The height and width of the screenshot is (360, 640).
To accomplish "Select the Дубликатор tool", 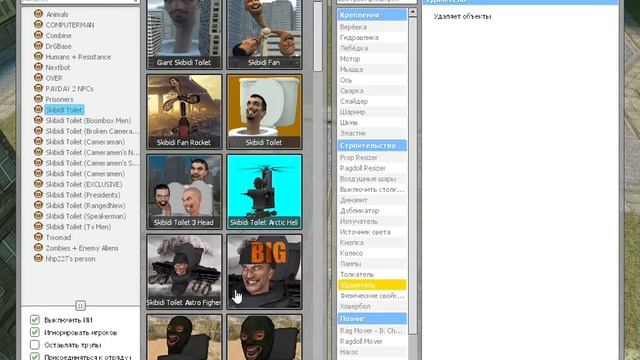I will pyautogui.click(x=372, y=211).
